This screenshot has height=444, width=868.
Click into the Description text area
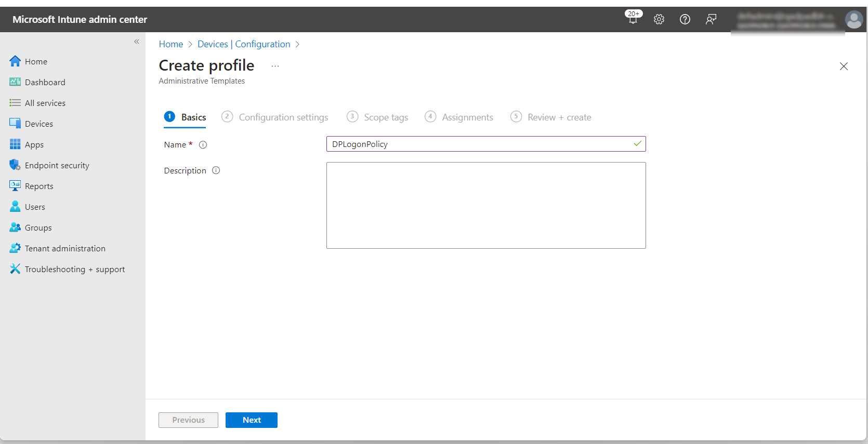pyautogui.click(x=486, y=205)
